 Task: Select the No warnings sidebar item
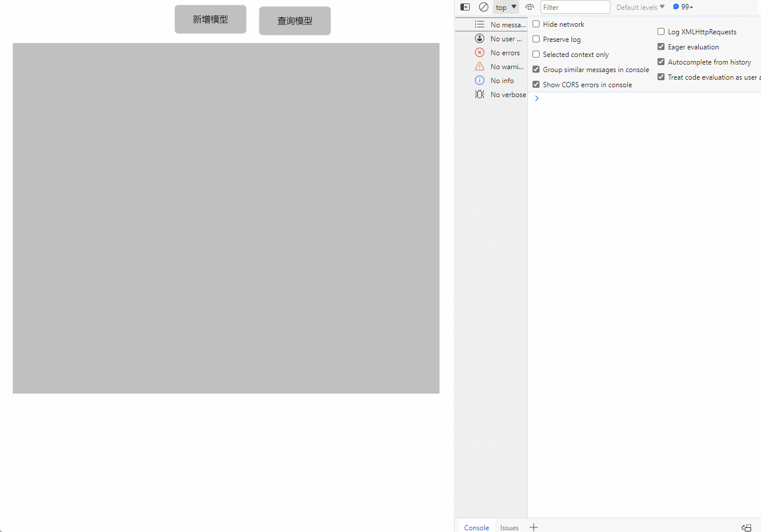click(x=506, y=67)
